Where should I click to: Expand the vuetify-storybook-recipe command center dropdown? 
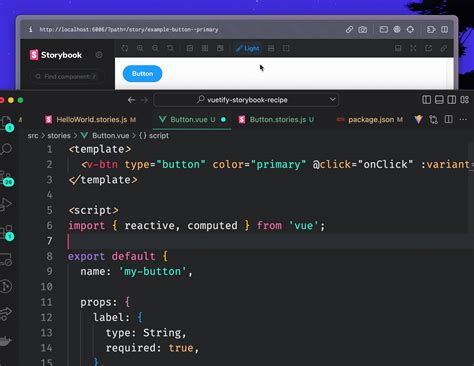(x=332, y=99)
